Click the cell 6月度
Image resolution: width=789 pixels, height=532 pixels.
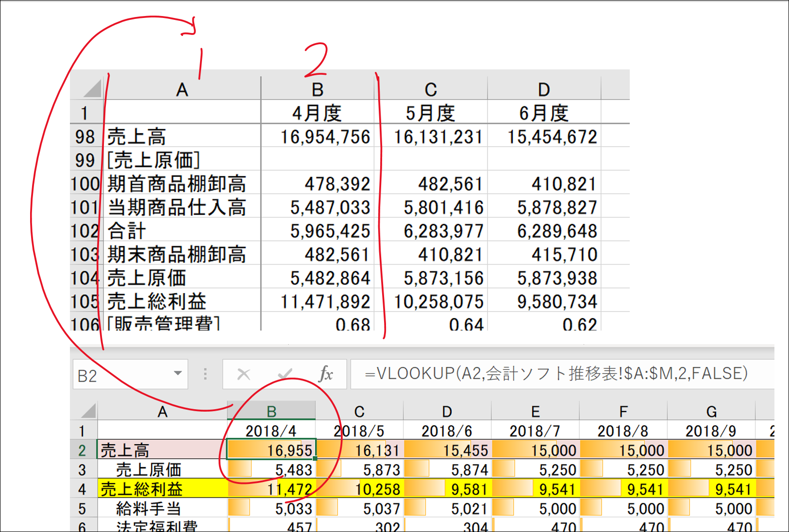pyautogui.click(x=544, y=113)
